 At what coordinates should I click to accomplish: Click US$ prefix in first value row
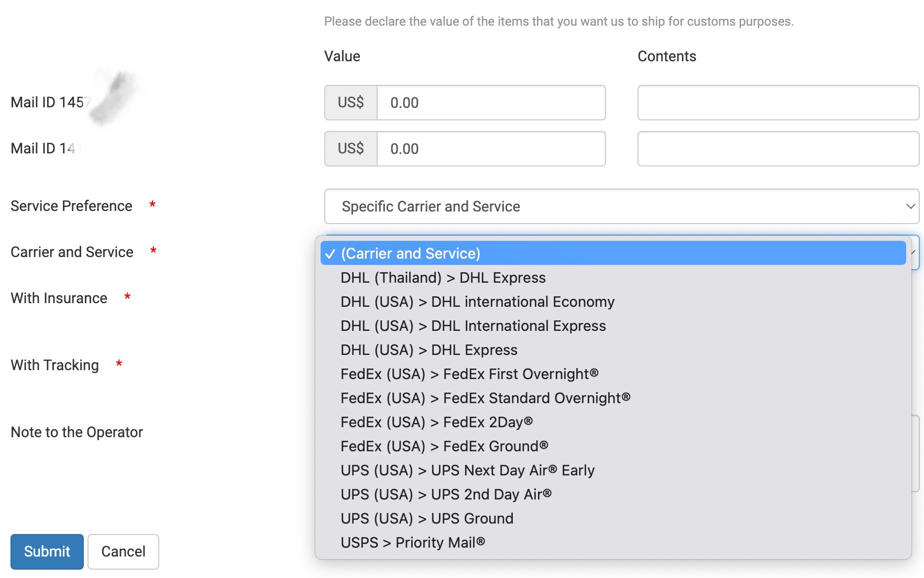pos(351,103)
